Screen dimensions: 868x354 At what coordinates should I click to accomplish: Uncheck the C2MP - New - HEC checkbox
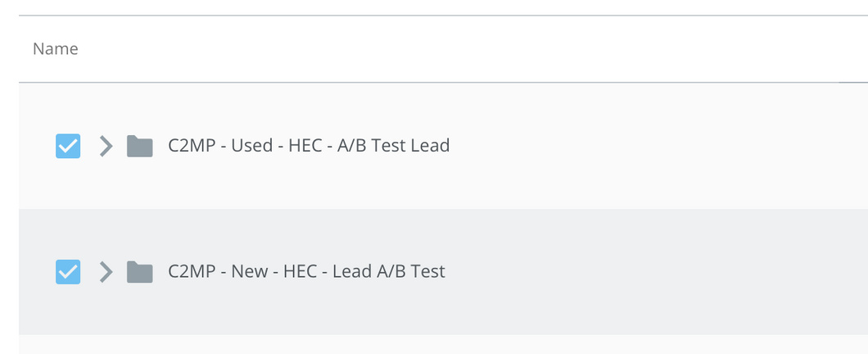68,271
